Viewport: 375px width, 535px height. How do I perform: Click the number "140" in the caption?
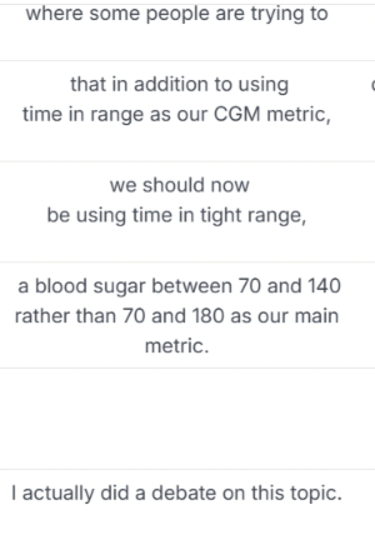324,286
